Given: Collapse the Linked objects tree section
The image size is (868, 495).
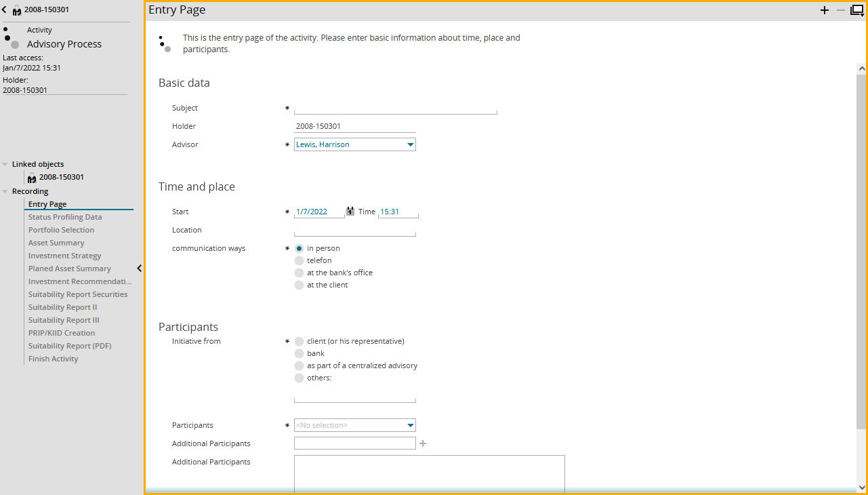Looking at the screenshot, I should point(5,164).
